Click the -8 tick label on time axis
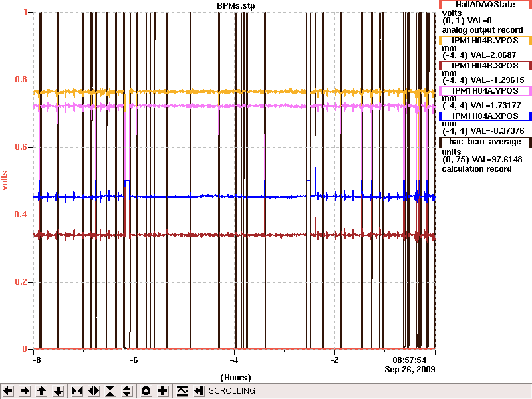 tap(37, 360)
